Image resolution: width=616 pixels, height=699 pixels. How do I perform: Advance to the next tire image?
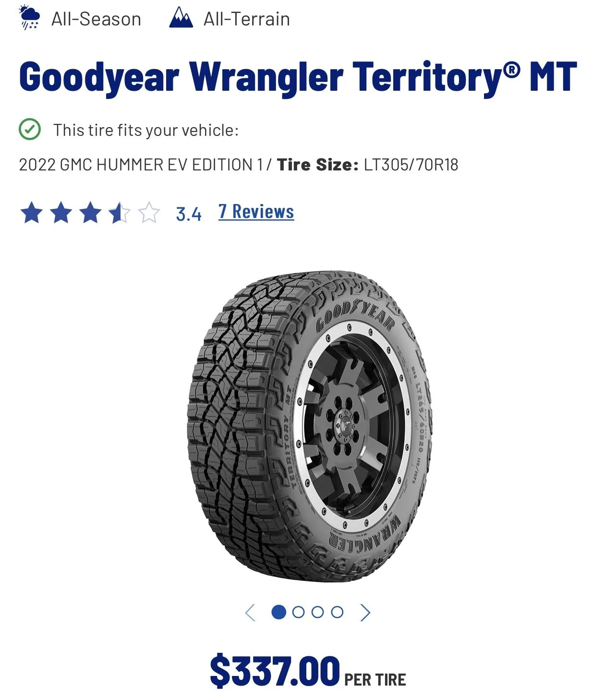click(365, 613)
